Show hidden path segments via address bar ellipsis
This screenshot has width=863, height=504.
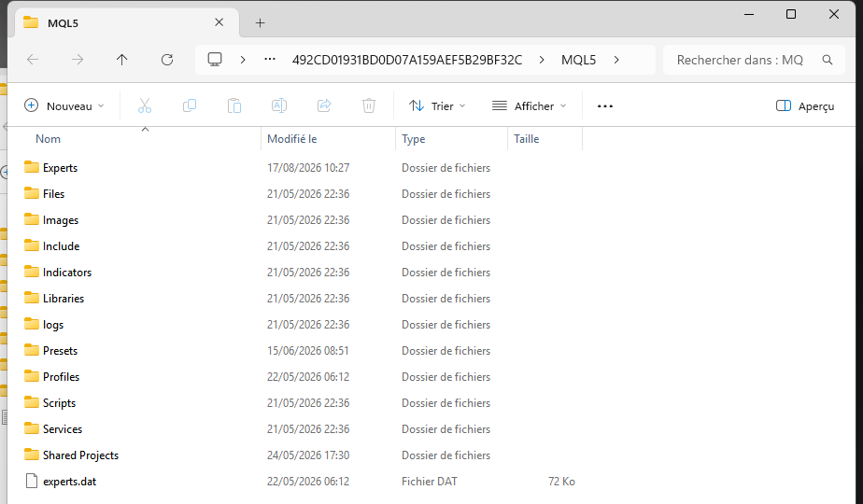270,59
